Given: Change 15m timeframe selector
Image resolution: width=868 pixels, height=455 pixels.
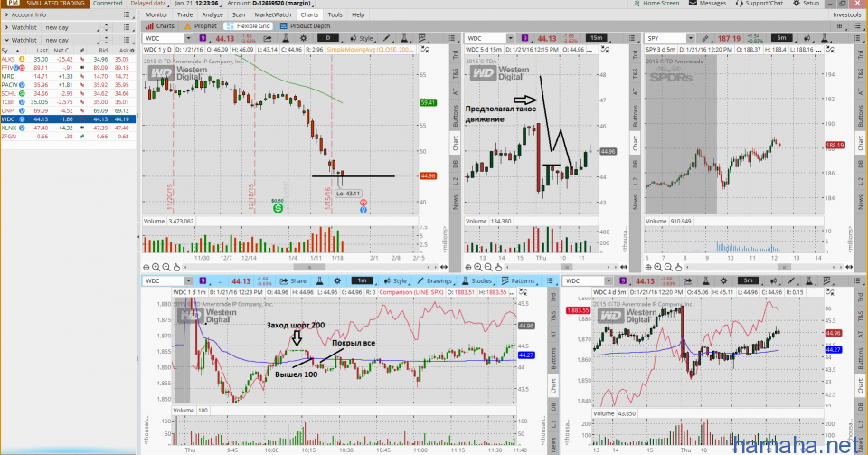Looking at the screenshot, I should point(596,38).
